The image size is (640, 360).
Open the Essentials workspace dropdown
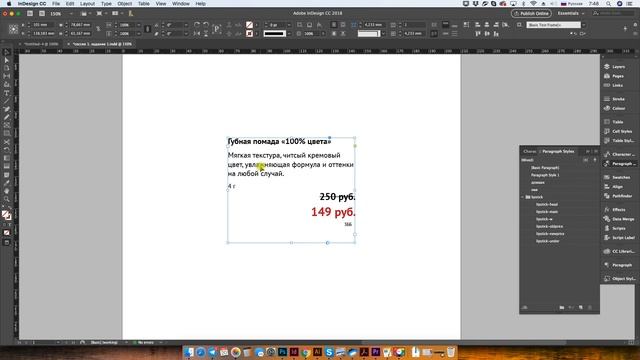(x=571, y=13)
